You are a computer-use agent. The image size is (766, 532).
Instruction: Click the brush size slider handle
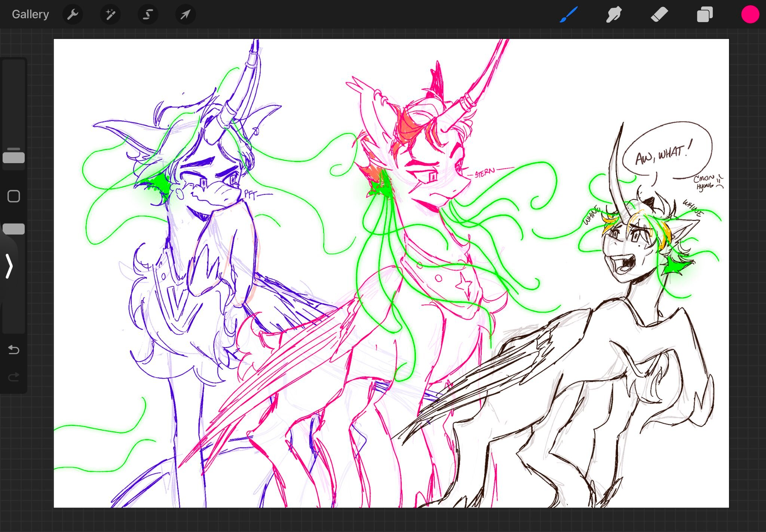pyautogui.click(x=14, y=157)
